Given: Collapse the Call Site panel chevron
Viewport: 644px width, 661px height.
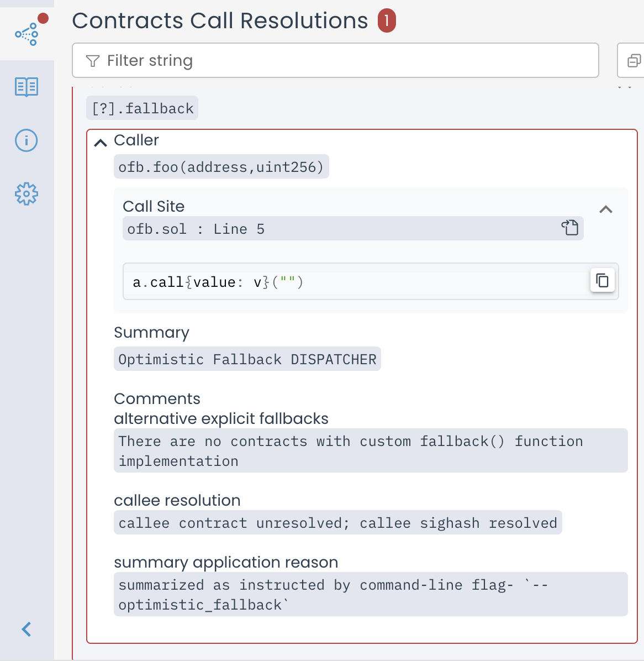Looking at the screenshot, I should pyautogui.click(x=606, y=209).
